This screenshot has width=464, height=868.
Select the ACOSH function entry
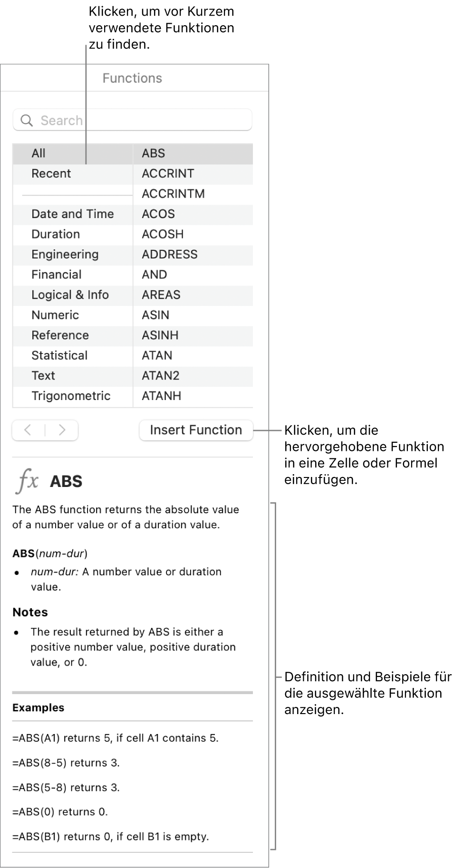click(x=163, y=234)
